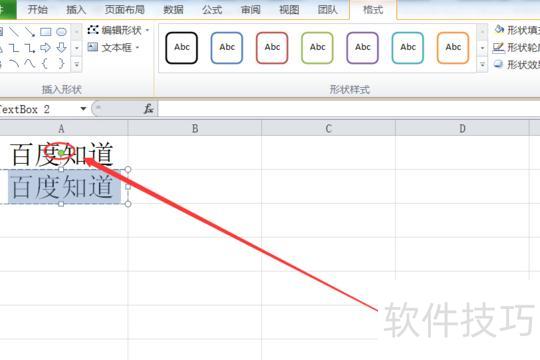The width and height of the screenshot is (540, 360).
Task: Open the Team (团队) ribbon tab
Action: [x=328, y=9]
